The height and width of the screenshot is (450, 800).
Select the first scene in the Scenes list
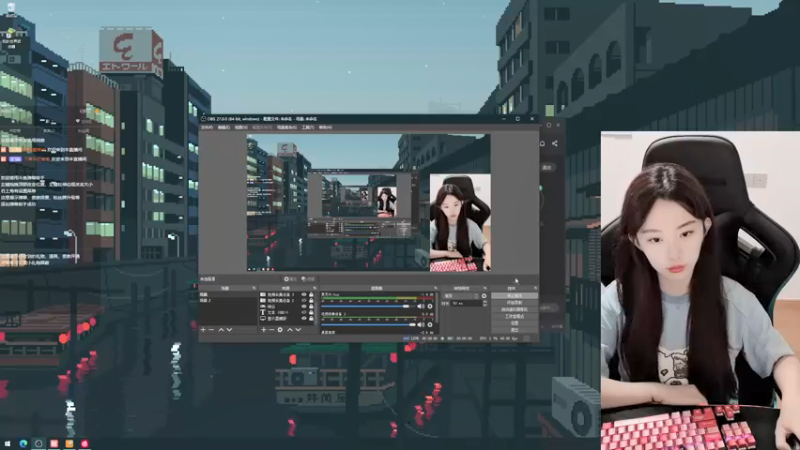pyautogui.click(x=228, y=294)
